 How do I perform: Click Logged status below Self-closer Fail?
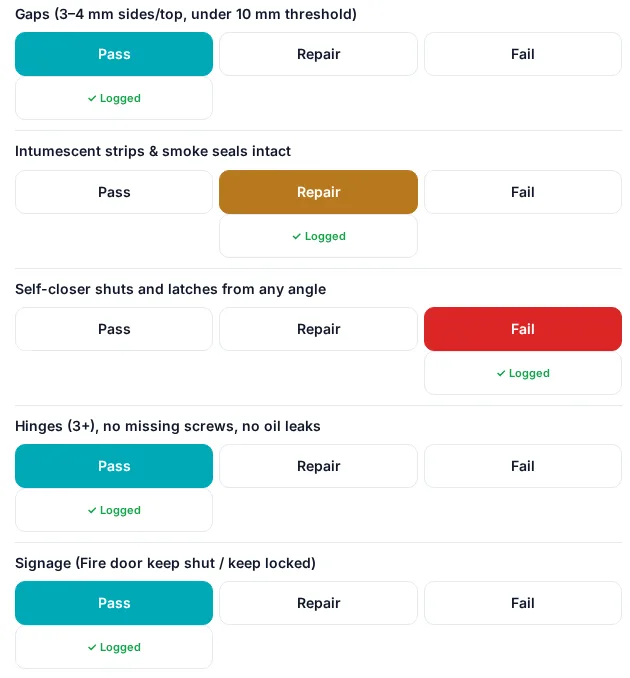[x=523, y=373]
